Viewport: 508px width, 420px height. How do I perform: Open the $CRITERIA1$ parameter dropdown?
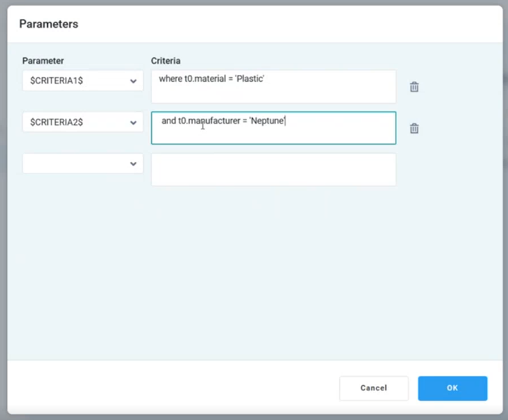(82, 81)
